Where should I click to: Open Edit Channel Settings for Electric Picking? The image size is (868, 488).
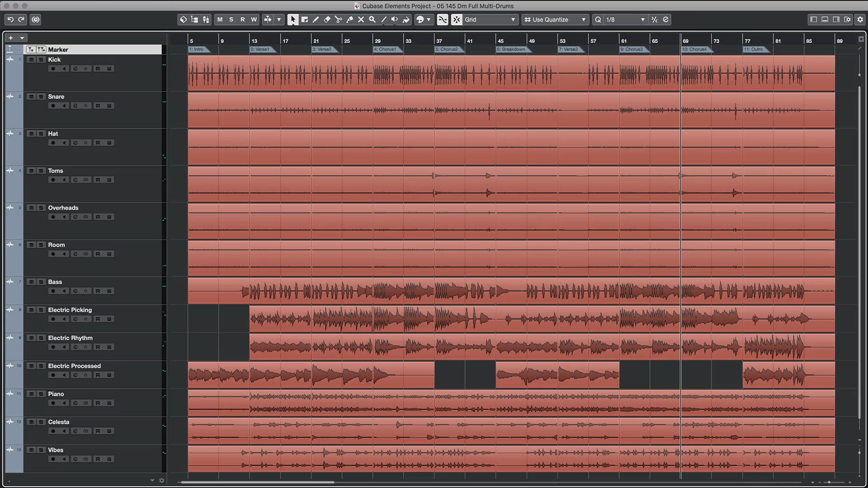pyautogui.click(x=75, y=319)
